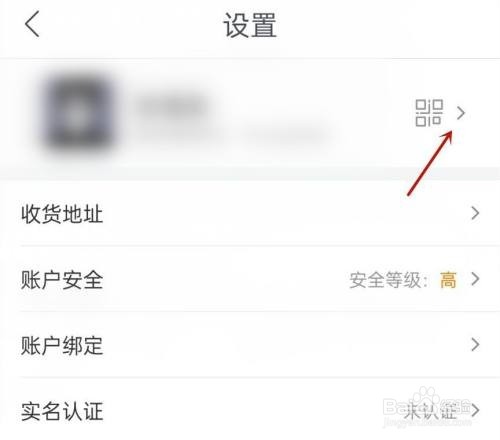The width and height of the screenshot is (500, 440).
Task: Tap the 未认证 status text
Action: (430, 411)
